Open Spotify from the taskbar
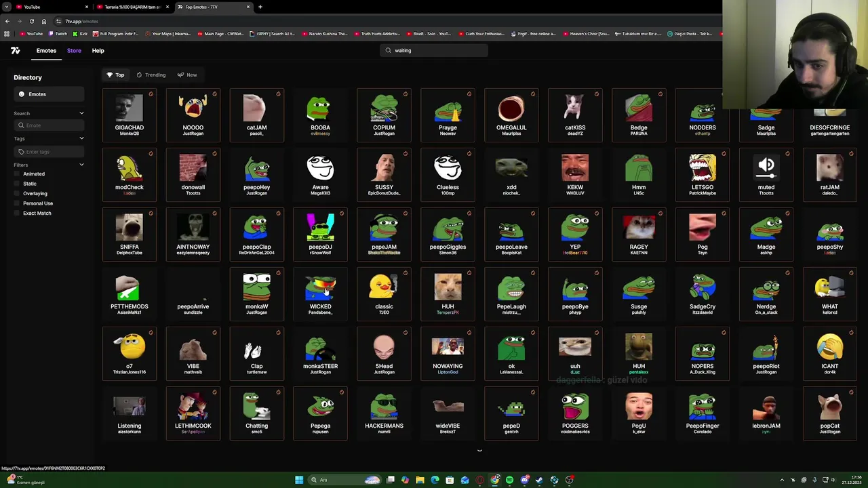The image size is (868, 488). (x=510, y=480)
